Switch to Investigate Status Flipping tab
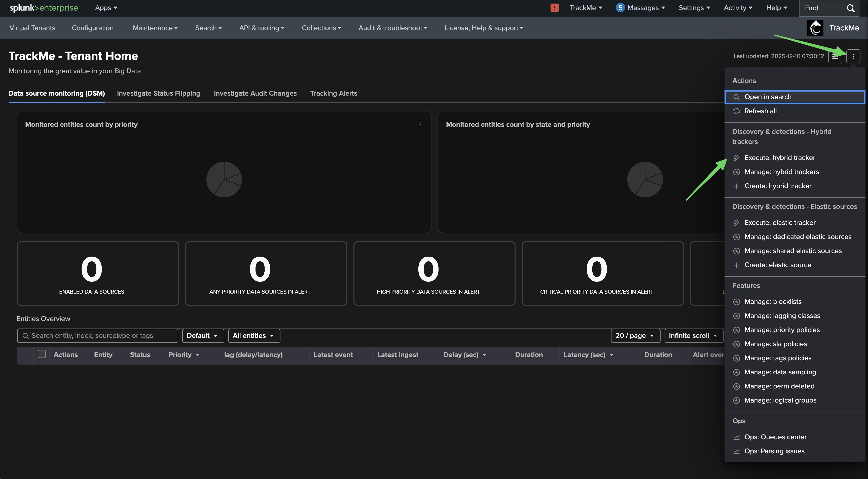Screen dimensions: 868x479 (x=158, y=93)
